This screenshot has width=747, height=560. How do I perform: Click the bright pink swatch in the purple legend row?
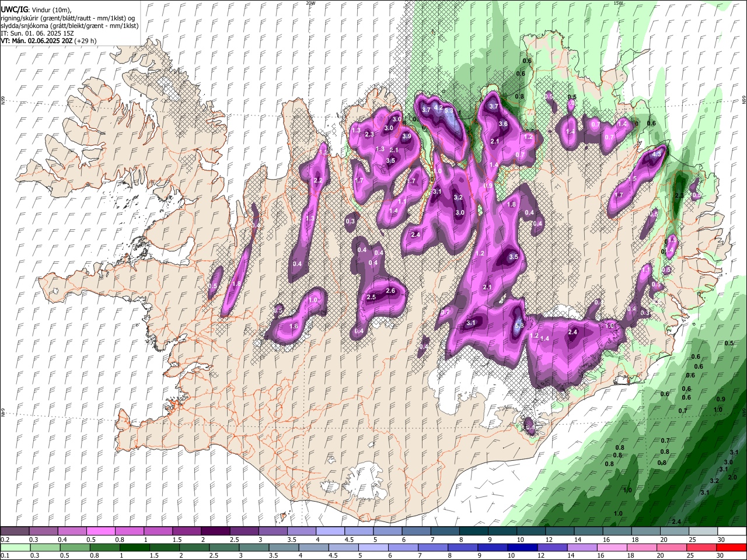click(x=100, y=531)
